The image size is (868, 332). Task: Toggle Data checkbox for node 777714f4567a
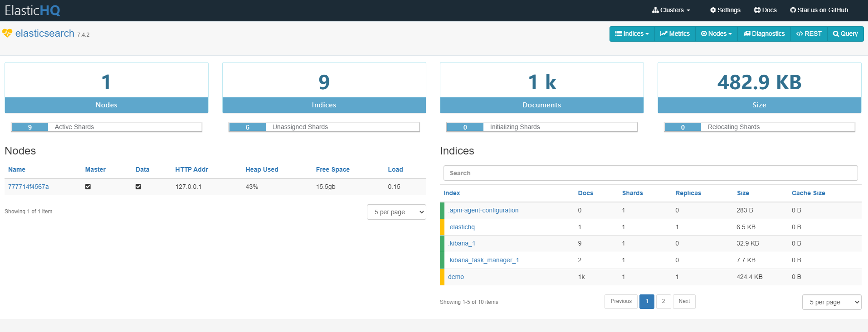tap(138, 187)
